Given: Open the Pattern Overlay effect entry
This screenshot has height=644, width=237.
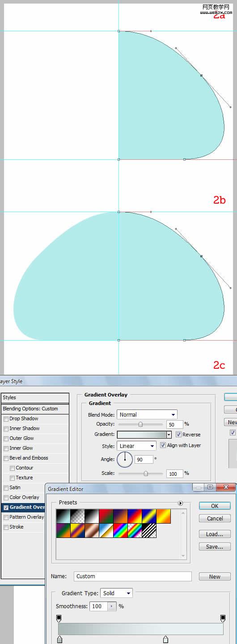Looking at the screenshot, I should pyautogui.click(x=27, y=517).
